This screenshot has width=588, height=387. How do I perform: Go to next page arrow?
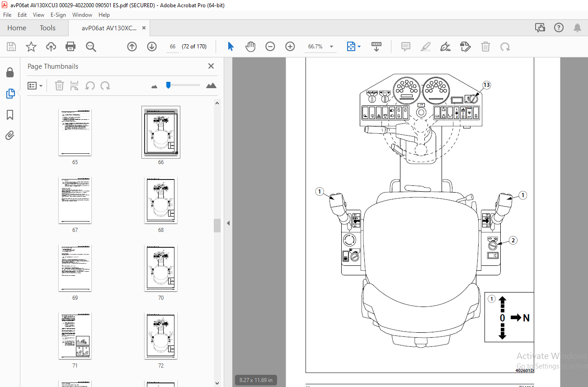click(152, 47)
